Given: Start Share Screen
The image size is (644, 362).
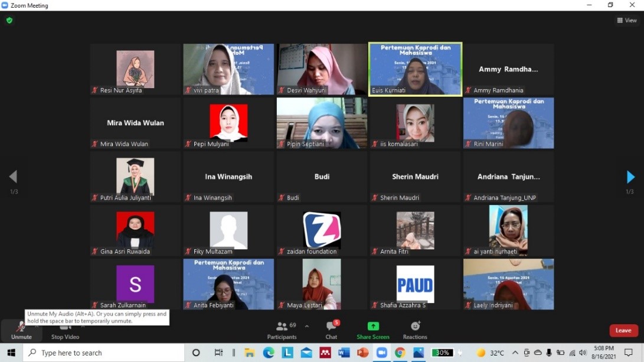Looking at the screenshot, I should tap(373, 331).
